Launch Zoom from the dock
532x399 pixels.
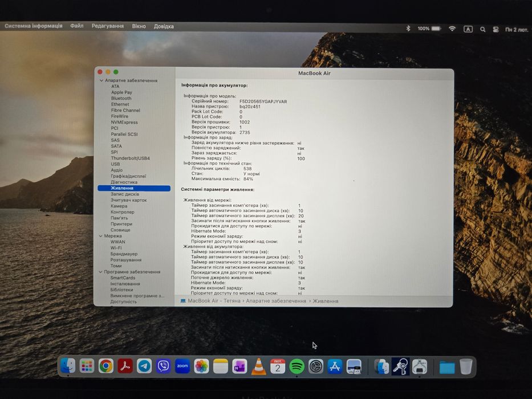pyautogui.click(x=182, y=366)
